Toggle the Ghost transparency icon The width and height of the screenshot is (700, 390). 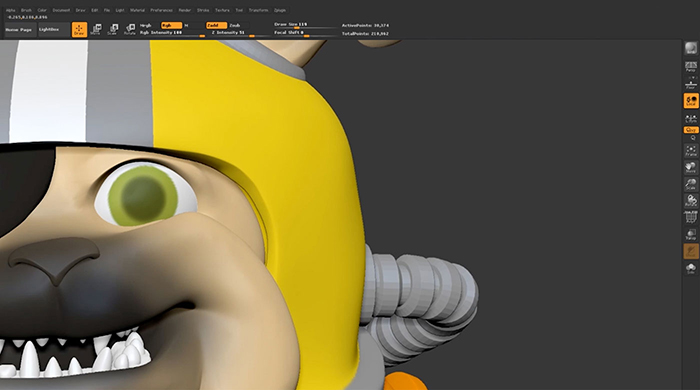(x=691, y=251)
